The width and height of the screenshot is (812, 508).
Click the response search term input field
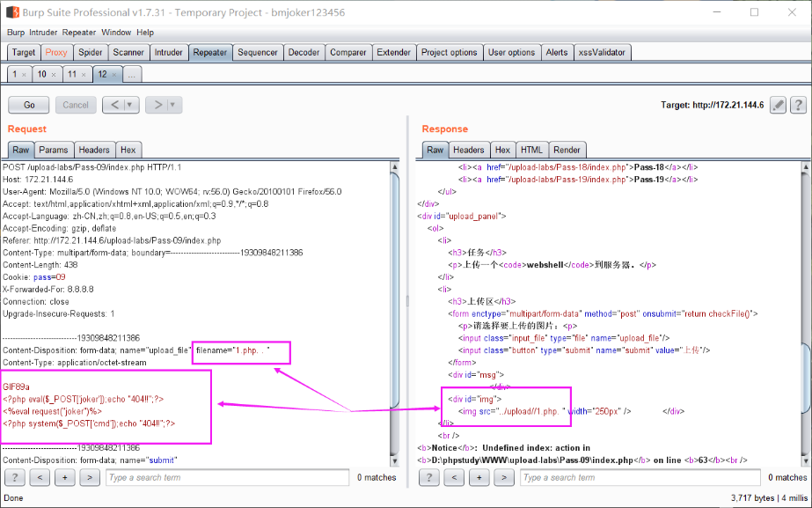(640, 477)
